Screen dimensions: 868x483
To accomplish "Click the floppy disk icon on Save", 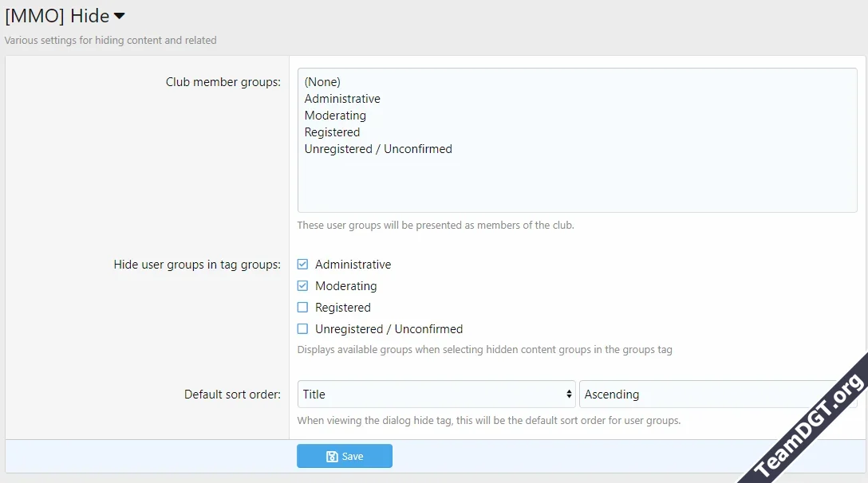I will coord(332,457).
